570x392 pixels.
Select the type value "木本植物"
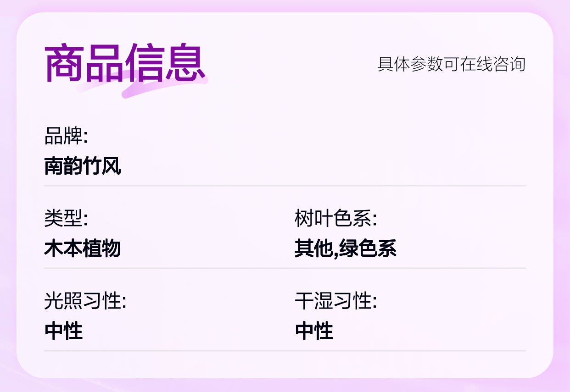coord(83,248)
